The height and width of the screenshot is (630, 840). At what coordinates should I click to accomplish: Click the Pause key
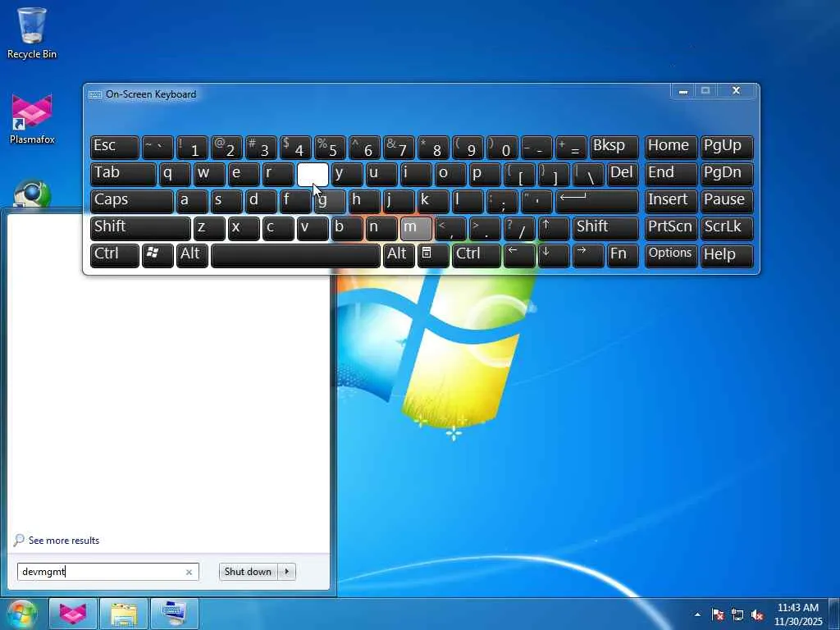pos(727,201)
